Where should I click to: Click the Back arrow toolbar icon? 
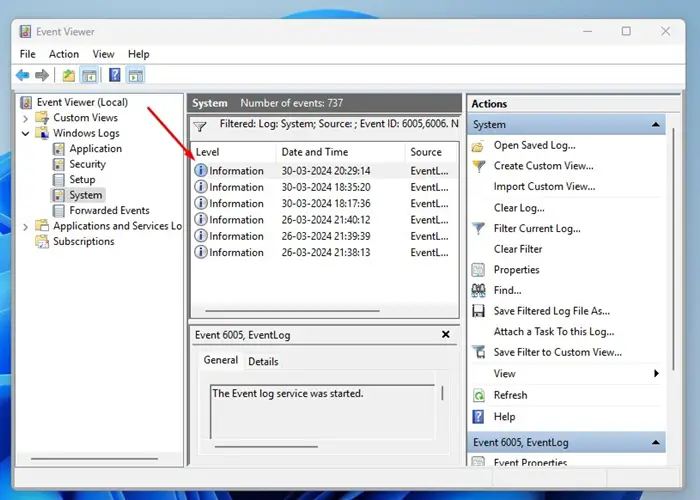(x=23, y=75)
